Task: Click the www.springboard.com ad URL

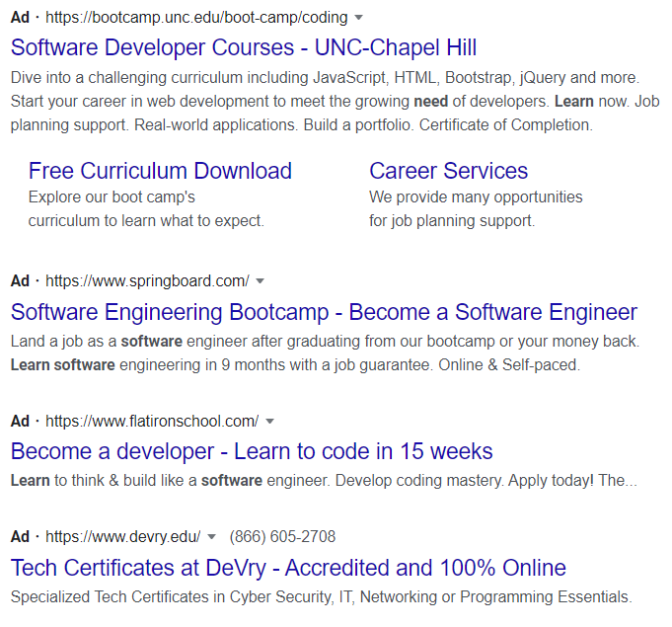Action: point(147,281)
